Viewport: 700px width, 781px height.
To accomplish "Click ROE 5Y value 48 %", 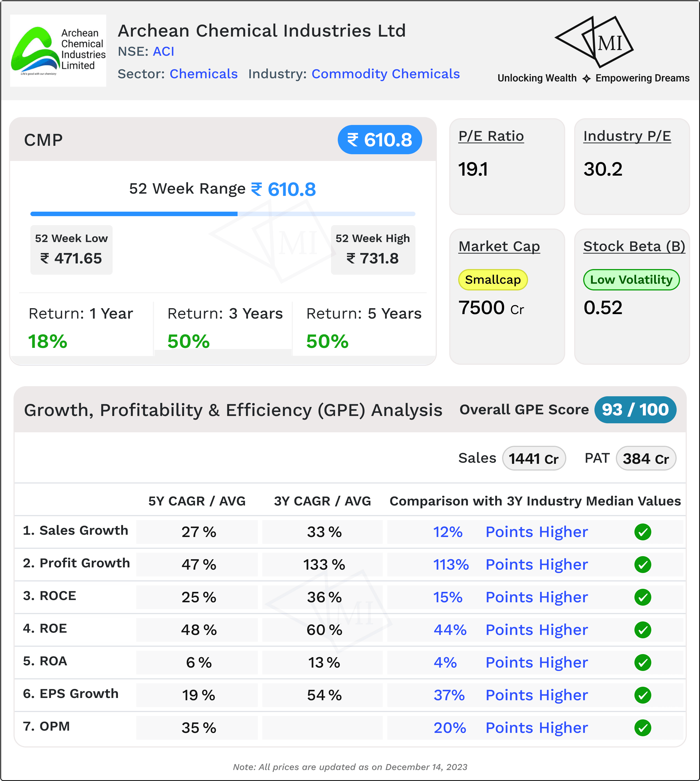I will pyautogui.click(x=198, y=630).
